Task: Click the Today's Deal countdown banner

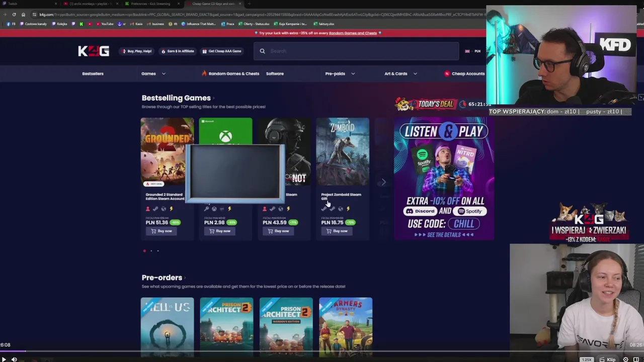Action: click(x=443, y=104)
